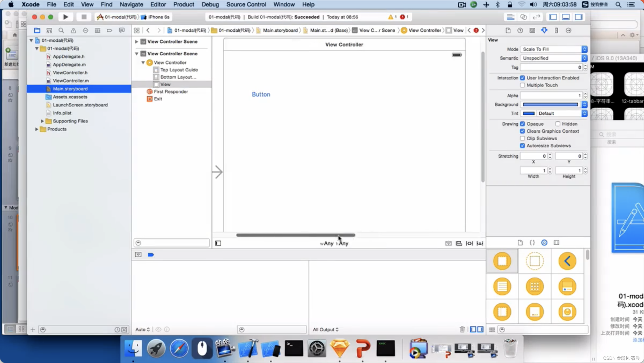Switch to the Standard editor

pyautogui.click(x=510, y=17)
